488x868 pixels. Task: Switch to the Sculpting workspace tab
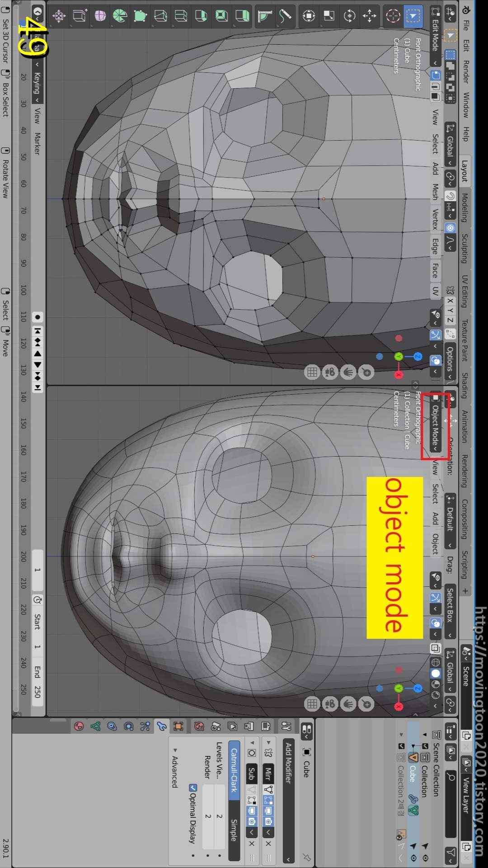click(x=465, y=248)
